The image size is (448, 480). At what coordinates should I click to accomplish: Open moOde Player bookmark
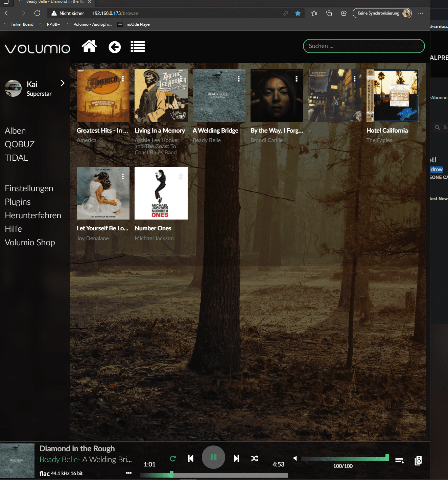[x=134, y=24]
